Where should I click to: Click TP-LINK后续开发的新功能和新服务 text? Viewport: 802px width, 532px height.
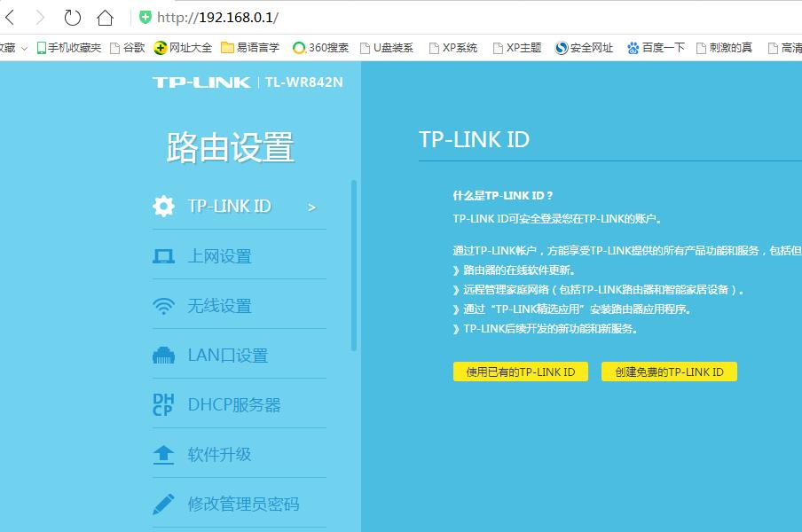click(550, 329)
